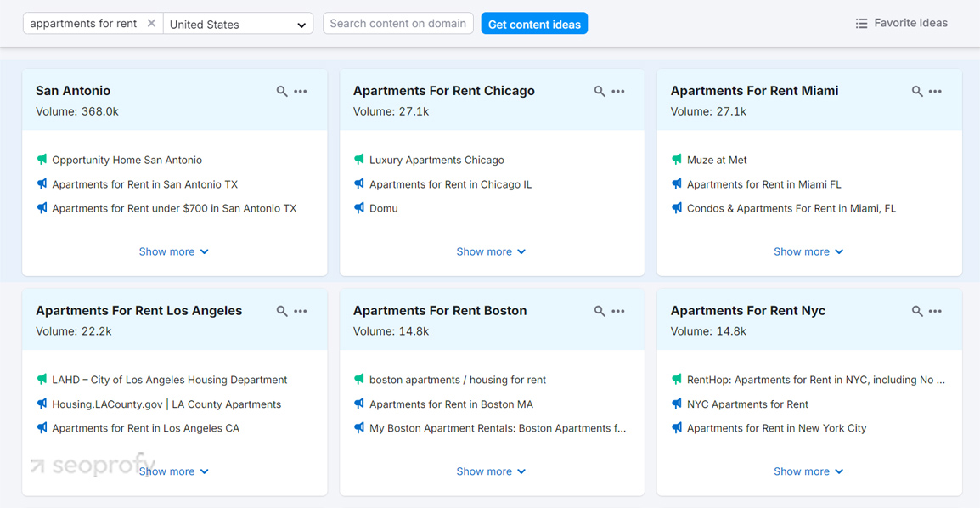Viewport: 980px width, 508px height.
Task: Click the search icon on San Antonio card
Action: click(282, 91)
